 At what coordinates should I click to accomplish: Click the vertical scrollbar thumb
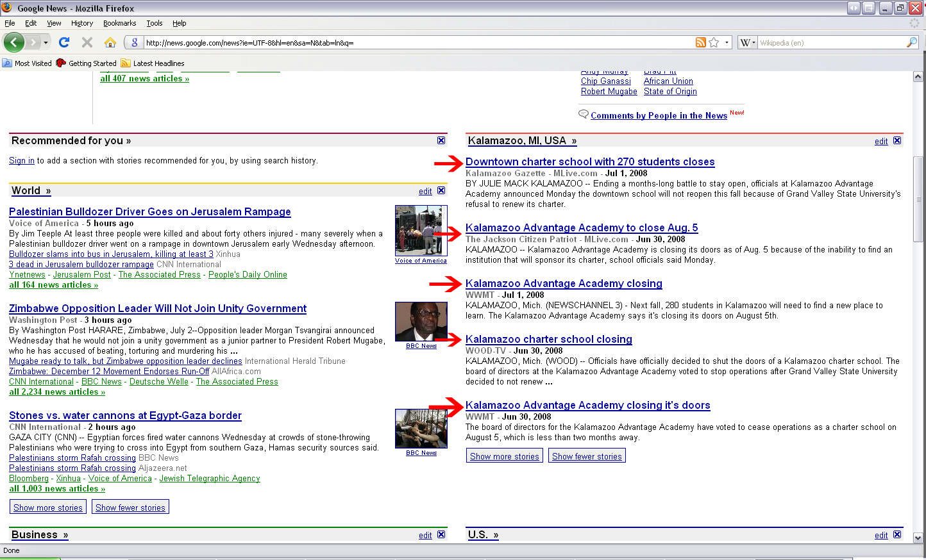[x=918, y=199]
